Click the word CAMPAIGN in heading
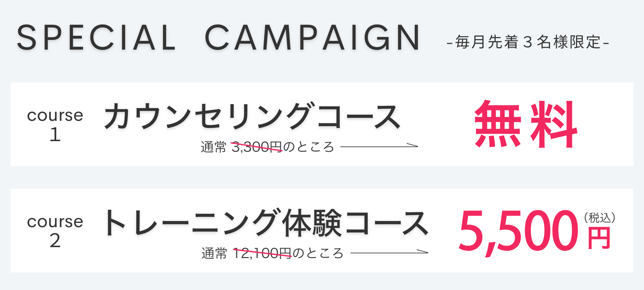This screenshot has height=290, width=644. (x=312, y=38)
